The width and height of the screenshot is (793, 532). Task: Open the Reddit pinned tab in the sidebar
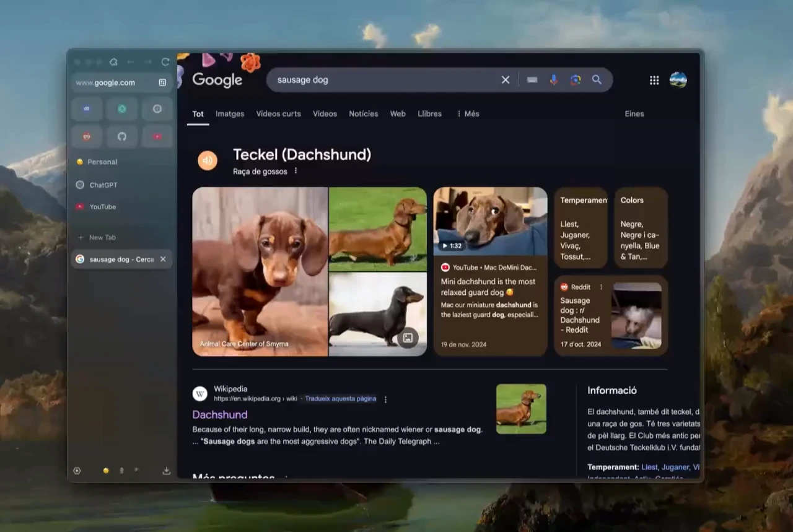87,136
